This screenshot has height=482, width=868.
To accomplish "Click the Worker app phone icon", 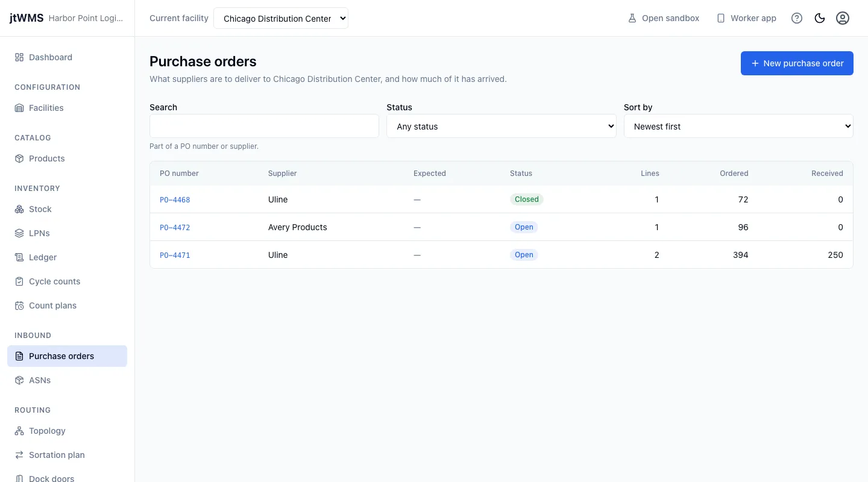I will coord(720,18).
